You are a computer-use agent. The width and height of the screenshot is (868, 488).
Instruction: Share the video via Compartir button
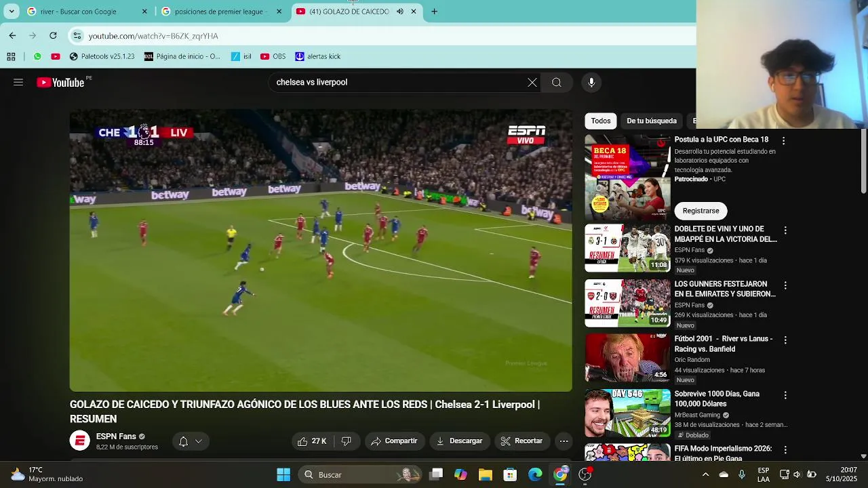coord(395,441)
